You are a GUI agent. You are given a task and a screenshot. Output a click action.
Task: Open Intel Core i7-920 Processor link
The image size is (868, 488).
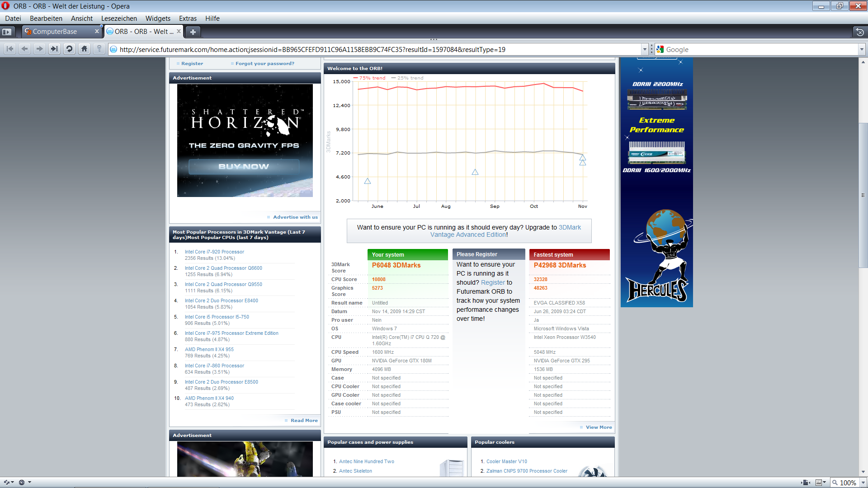pos(214,252)
